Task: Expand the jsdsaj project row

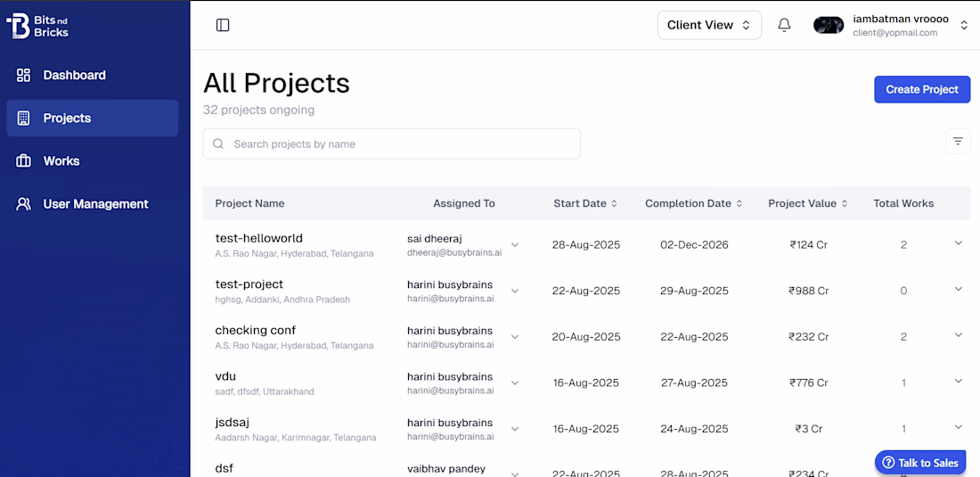Action: (x=958, y=427)
